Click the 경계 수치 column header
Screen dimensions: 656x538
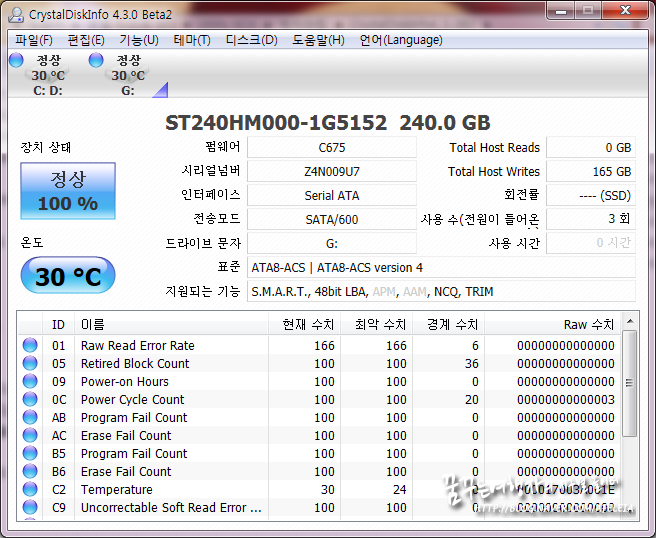pos(448,324)
